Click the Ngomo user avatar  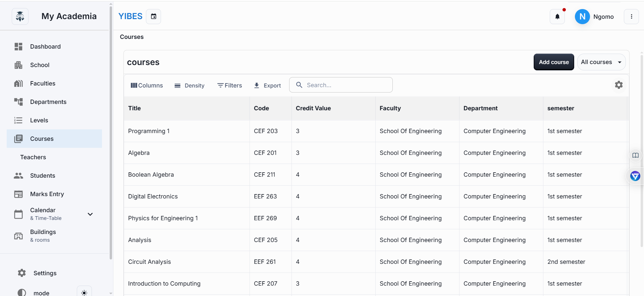(582, 16)
